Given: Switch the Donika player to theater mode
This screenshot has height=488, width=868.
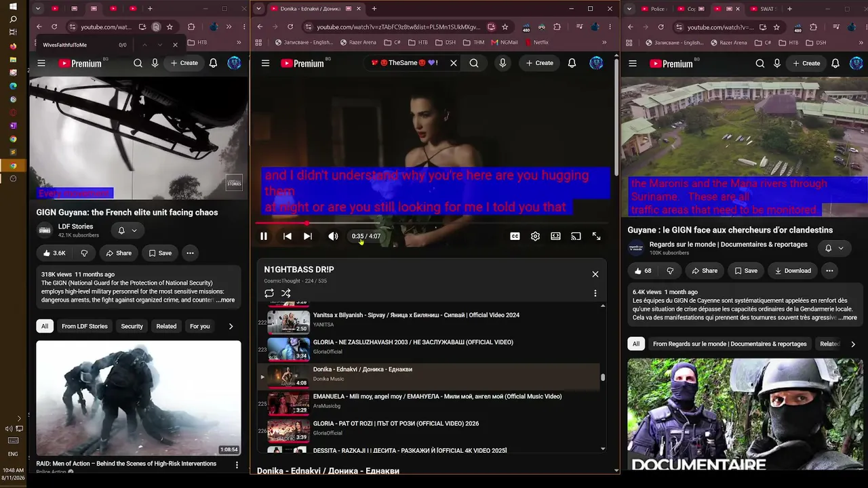Looking at the screenshot, I should [555, 237].
